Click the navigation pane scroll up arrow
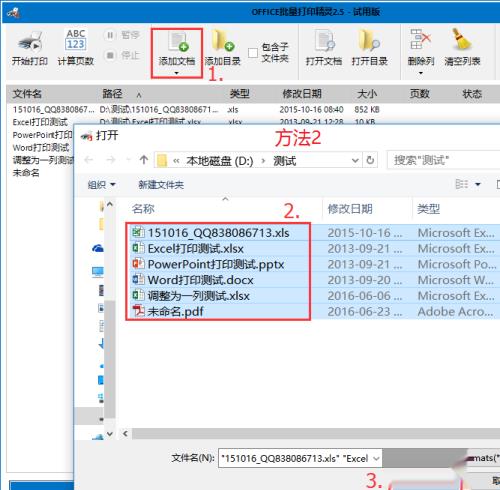500x490 pixels. click(x=110, y=204)
